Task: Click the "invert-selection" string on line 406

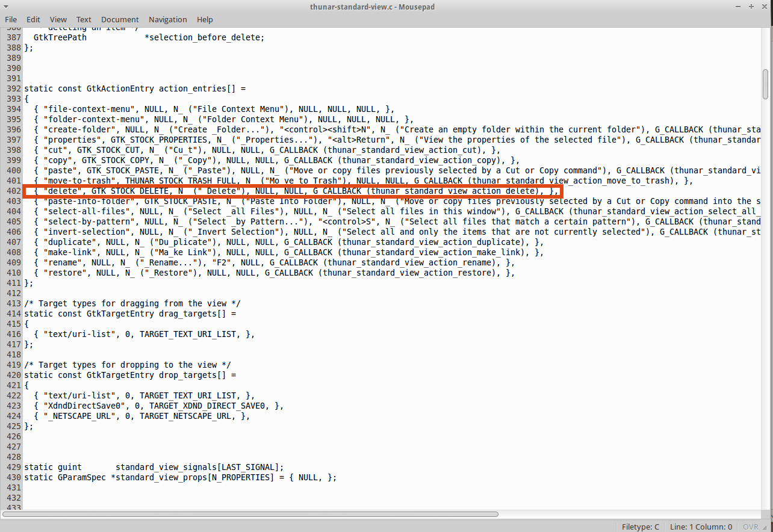Action: [87, 232]
